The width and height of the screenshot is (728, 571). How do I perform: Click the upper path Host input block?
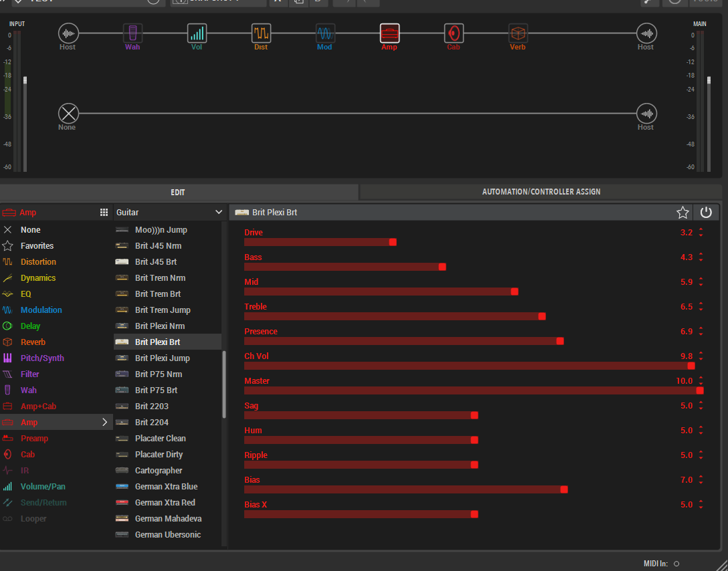[68, 33]
